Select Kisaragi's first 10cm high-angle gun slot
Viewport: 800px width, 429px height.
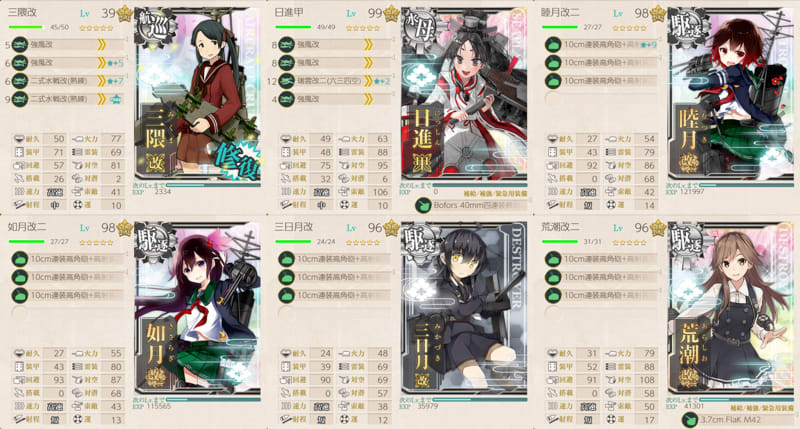pos(67,259)
